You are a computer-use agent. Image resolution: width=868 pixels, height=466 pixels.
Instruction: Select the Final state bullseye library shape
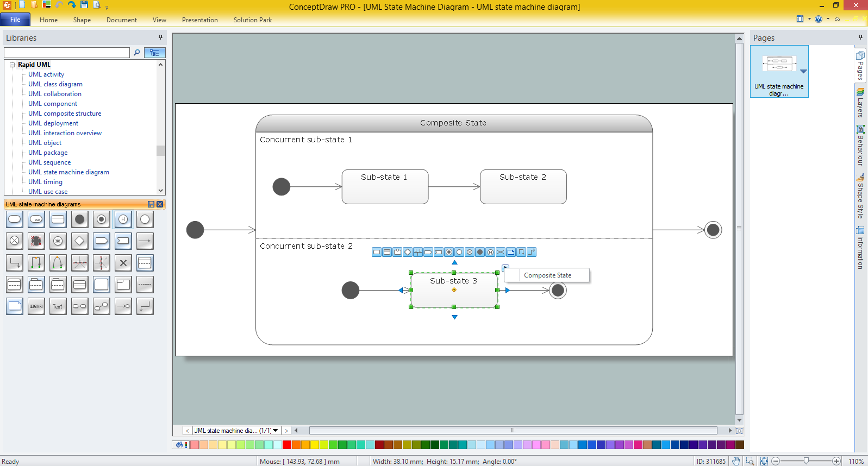102,219
